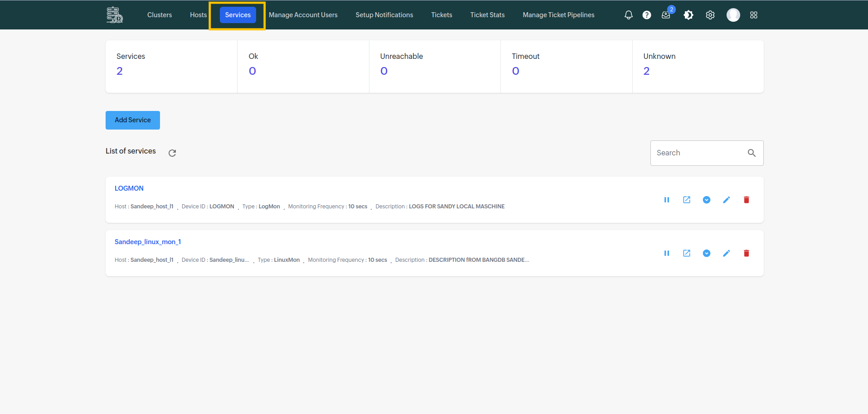Go to the Hosts tab
Screen dimensions: 868x414
[198, 15]
